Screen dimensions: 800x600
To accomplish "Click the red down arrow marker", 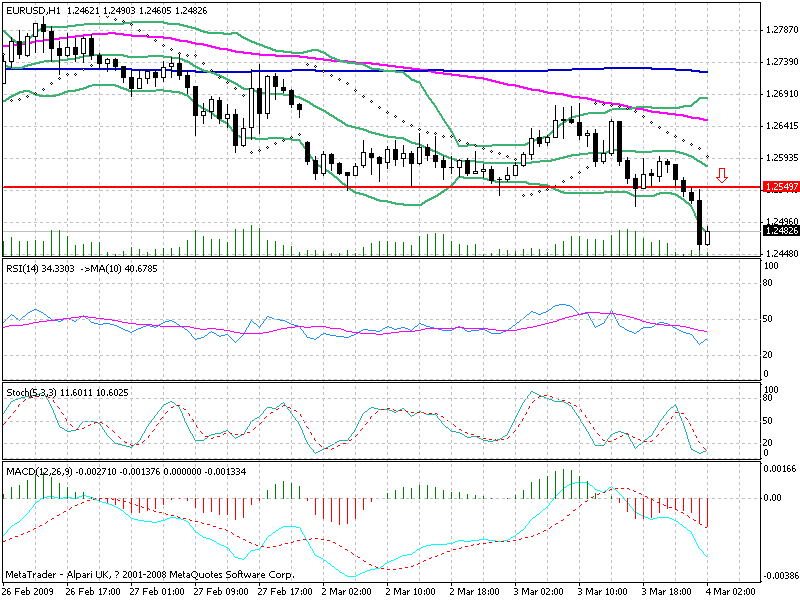I will [721, 175].
